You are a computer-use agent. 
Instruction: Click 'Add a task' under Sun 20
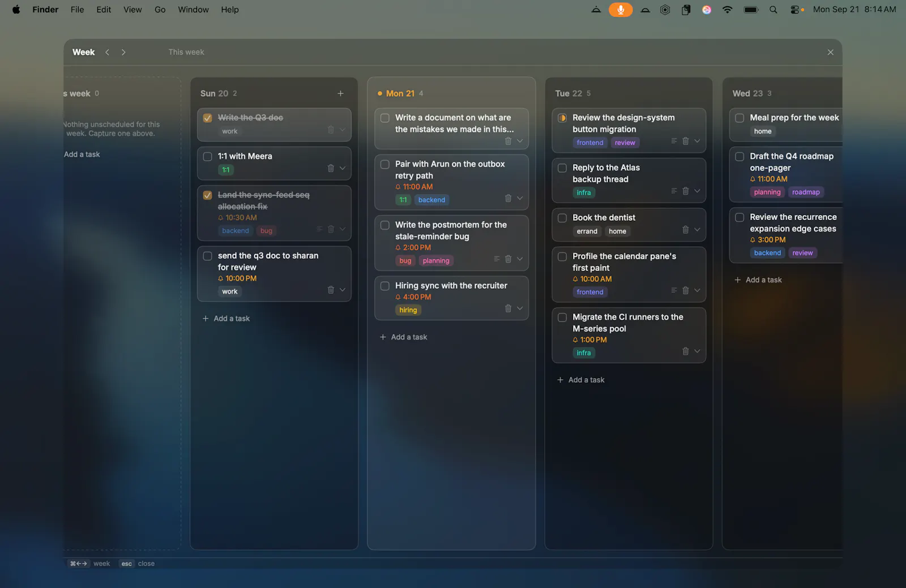tap(226, 319)
